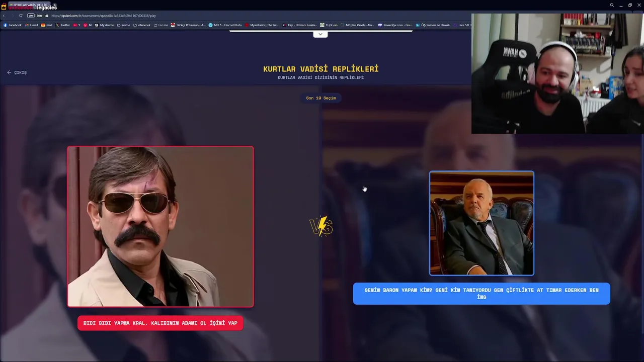This screenshot has width=644, height=362.
Task: Click the padlock site security icon
Action: (47, 16)
